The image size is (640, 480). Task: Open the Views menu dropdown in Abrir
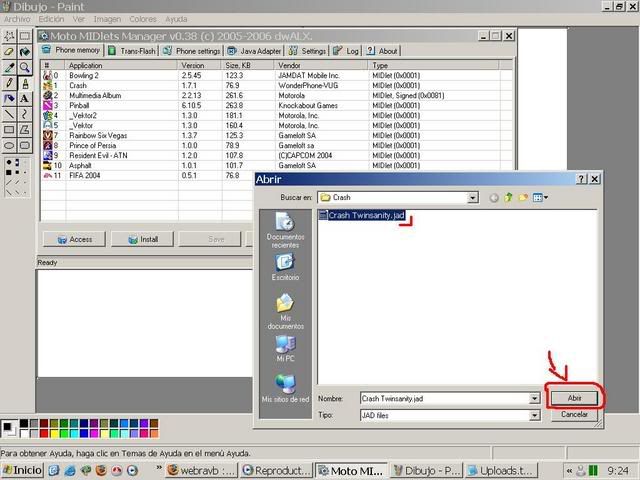pyautogui.click(x=540, y=198)
